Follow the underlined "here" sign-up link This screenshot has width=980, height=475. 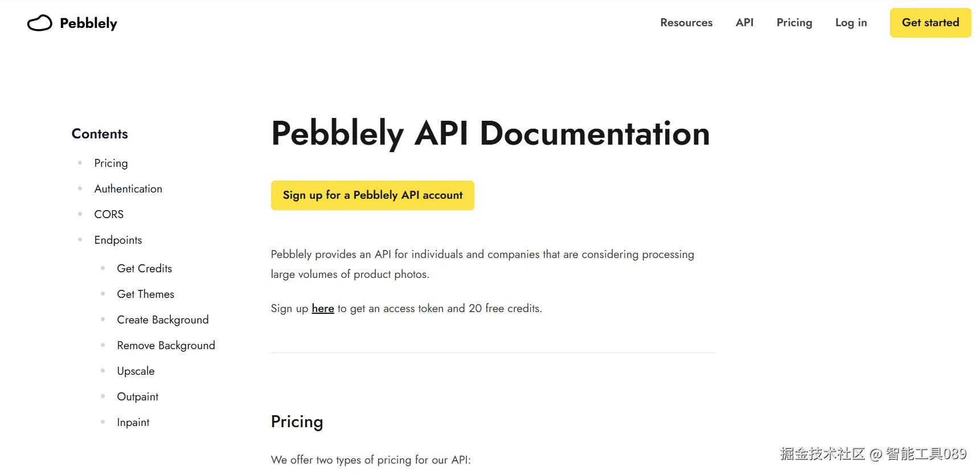point(323,309)
